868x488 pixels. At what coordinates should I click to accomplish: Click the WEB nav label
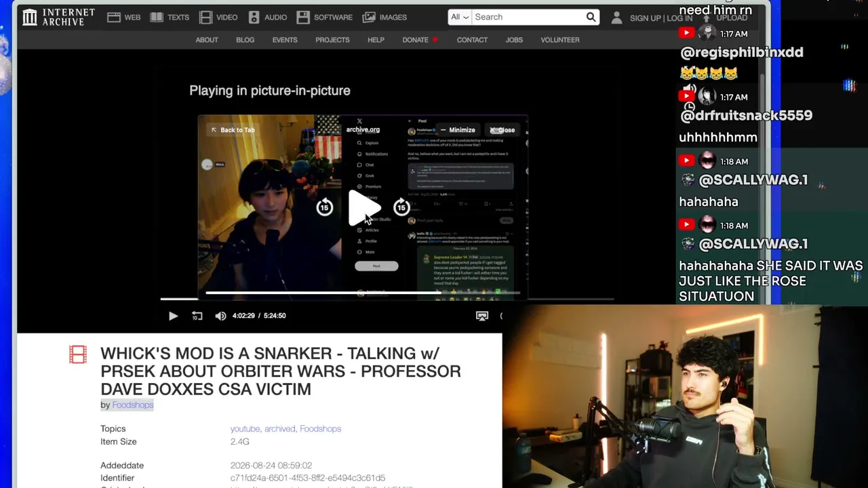point(133,18)
